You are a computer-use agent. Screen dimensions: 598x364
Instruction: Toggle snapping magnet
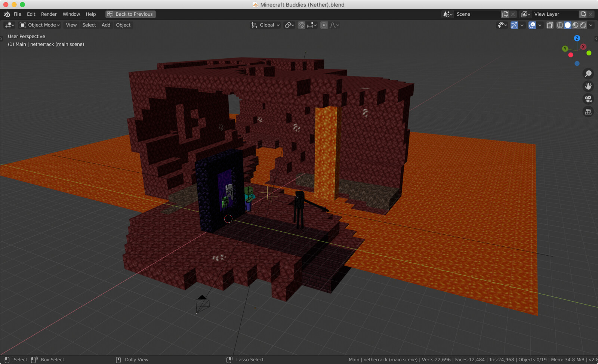pyautogui.click(x=301, y=25)
